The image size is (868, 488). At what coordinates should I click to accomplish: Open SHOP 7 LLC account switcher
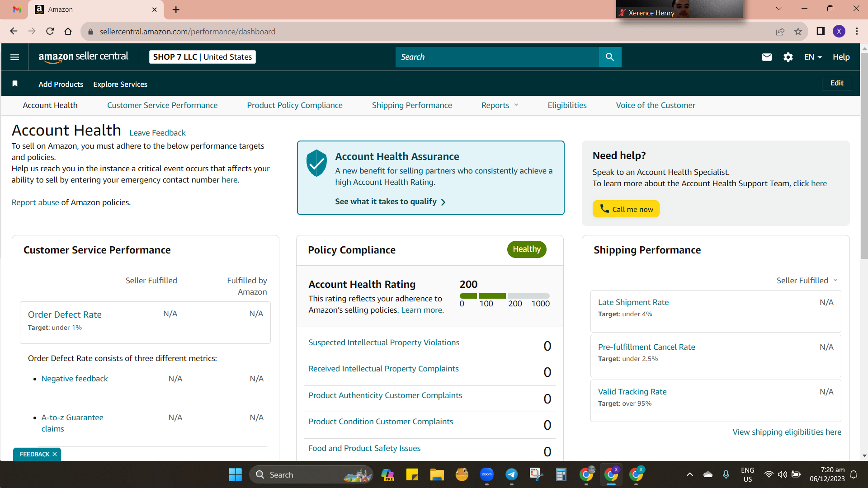pos(203,57)
